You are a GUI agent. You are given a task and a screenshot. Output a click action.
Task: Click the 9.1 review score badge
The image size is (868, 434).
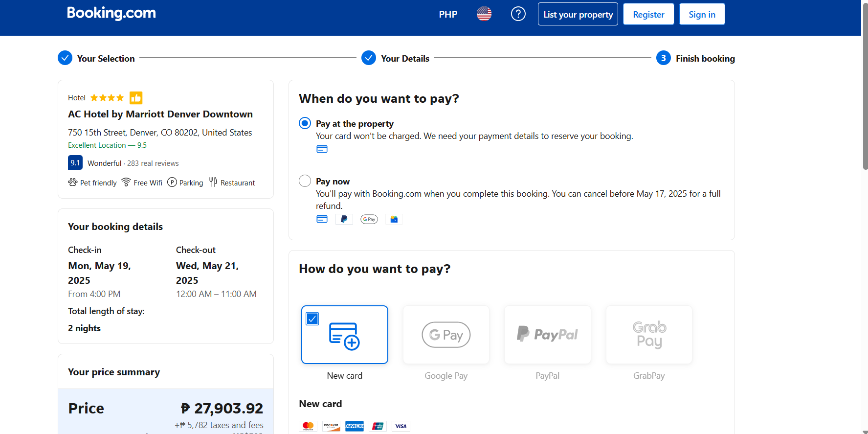pos(75,163)
